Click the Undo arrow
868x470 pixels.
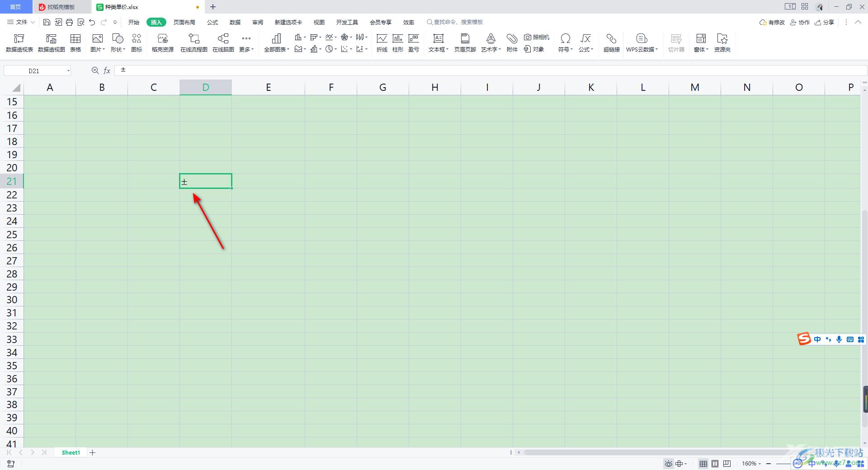92,22
